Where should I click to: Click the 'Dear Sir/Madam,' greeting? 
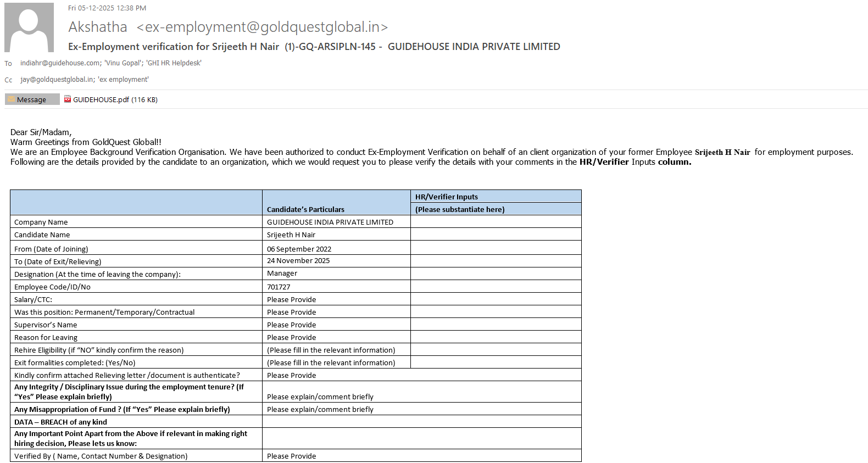[41, 132]
